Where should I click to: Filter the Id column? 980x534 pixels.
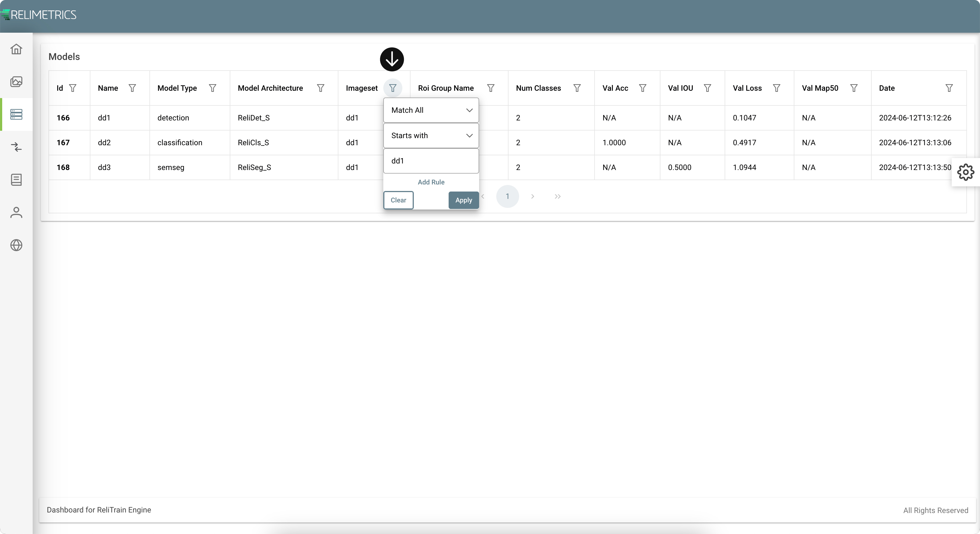coord(73,88)
